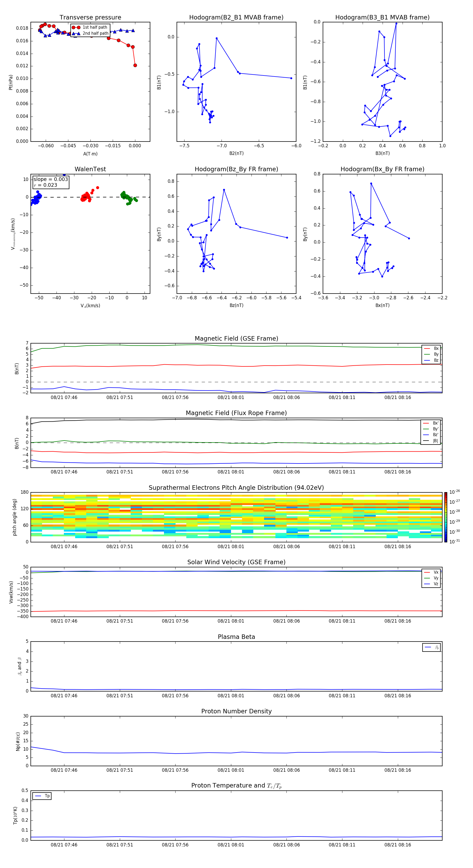
Task: Select the "Magnetic Field (Flux Rope Frame)" title
Action: [236, 413]
